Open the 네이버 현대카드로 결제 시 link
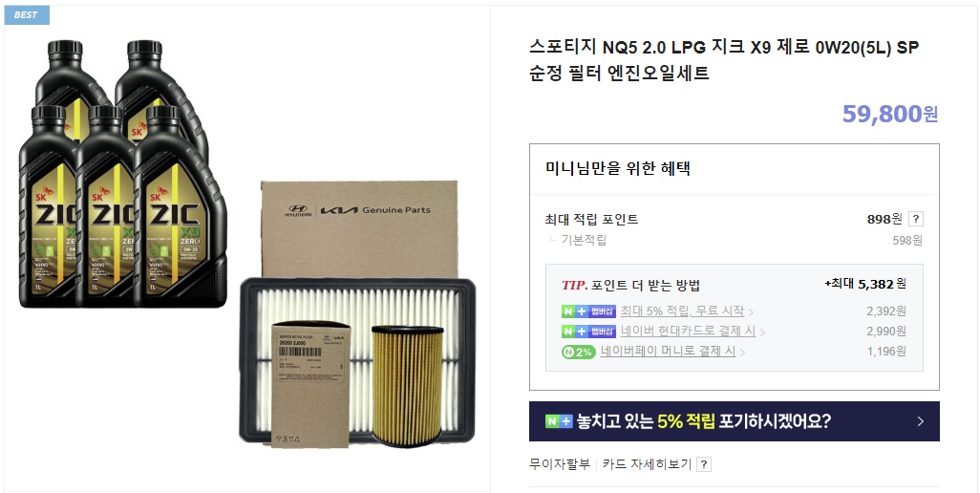Viewport: 980px width, 493px height. click(688, 332)
